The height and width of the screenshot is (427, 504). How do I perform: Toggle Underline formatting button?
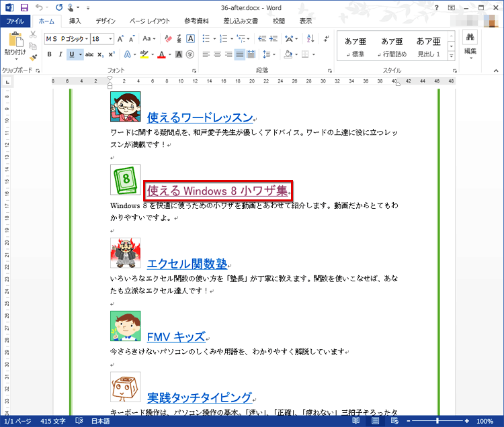pos(71,54)
